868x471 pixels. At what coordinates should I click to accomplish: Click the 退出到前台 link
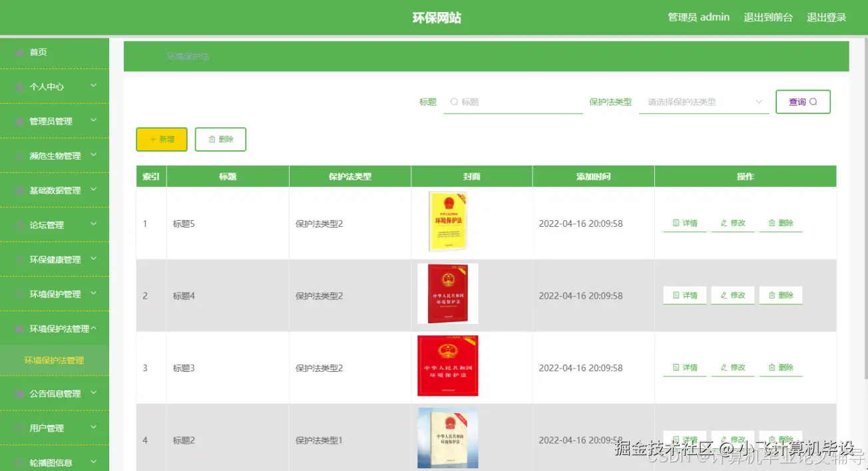tap(768, 17)
